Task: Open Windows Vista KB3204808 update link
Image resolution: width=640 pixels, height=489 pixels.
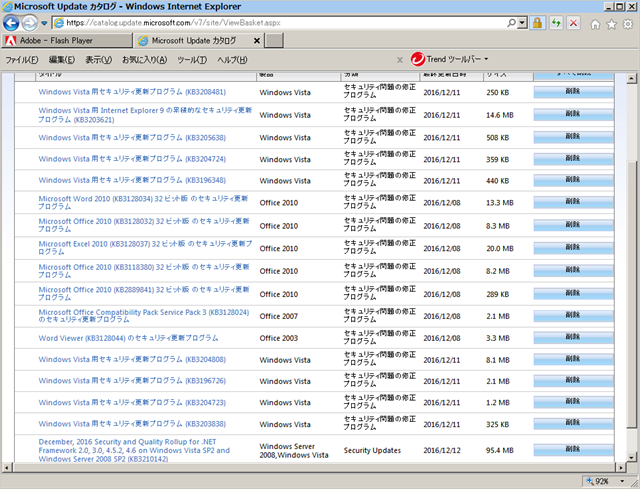Action: tap(132, 360)
